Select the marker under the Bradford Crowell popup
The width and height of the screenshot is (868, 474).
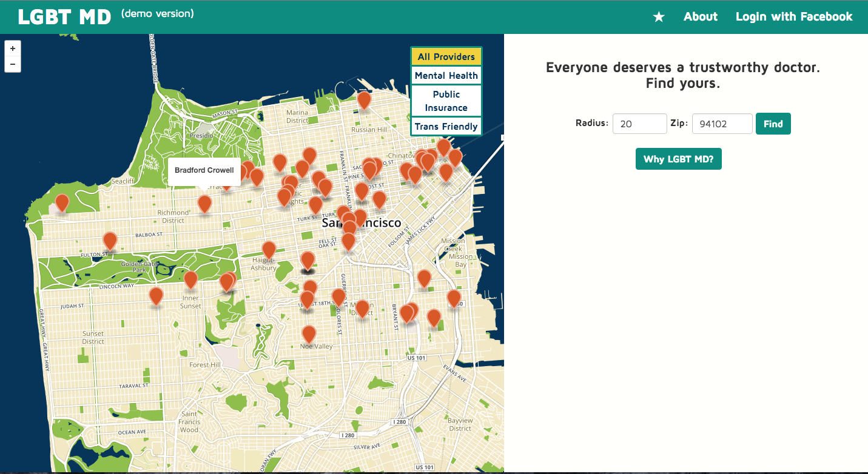205,204
